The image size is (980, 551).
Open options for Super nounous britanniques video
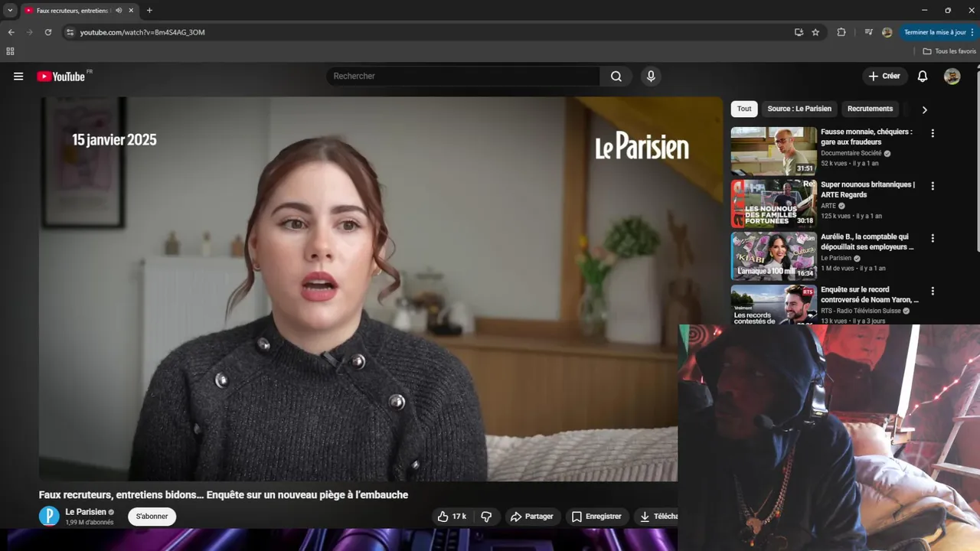click(933, 186)
